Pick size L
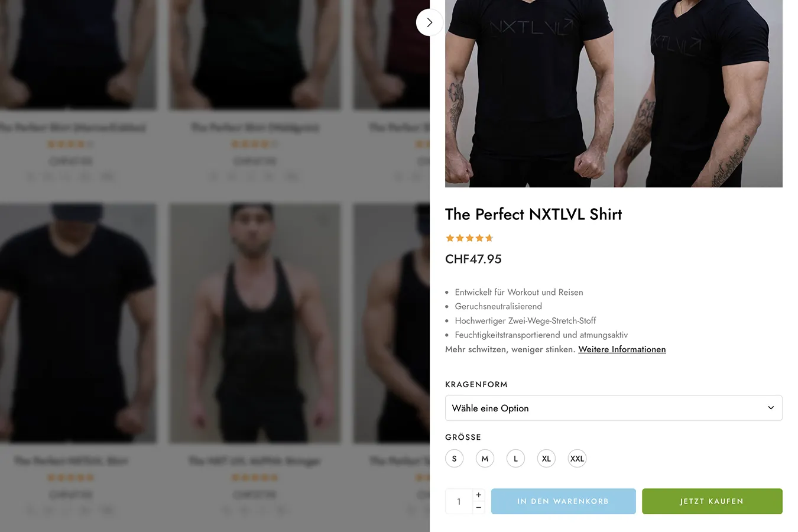Screen dimensions: 798x532 coord(515,459)
